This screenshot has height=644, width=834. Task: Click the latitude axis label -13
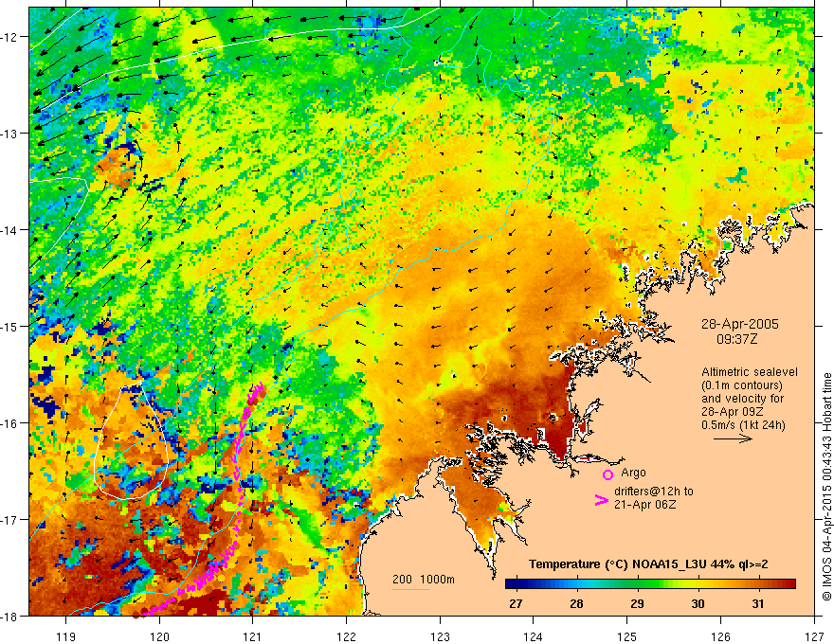pos(10,134)
